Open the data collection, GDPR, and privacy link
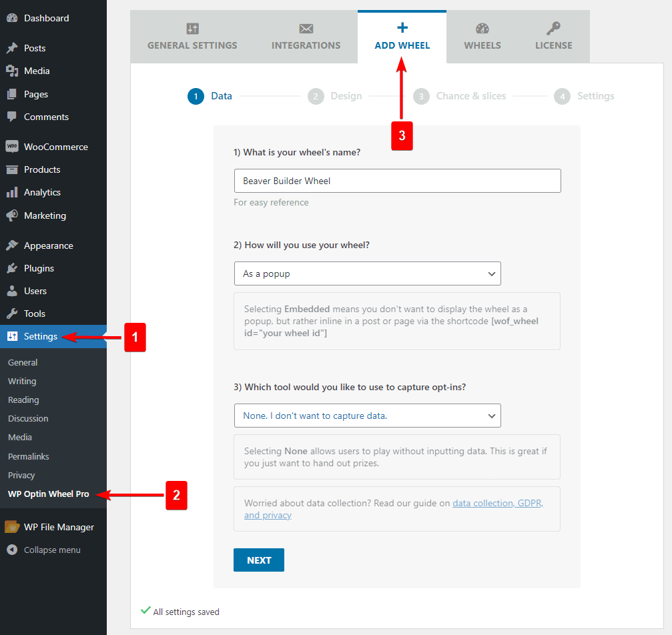 coord(498,503)
